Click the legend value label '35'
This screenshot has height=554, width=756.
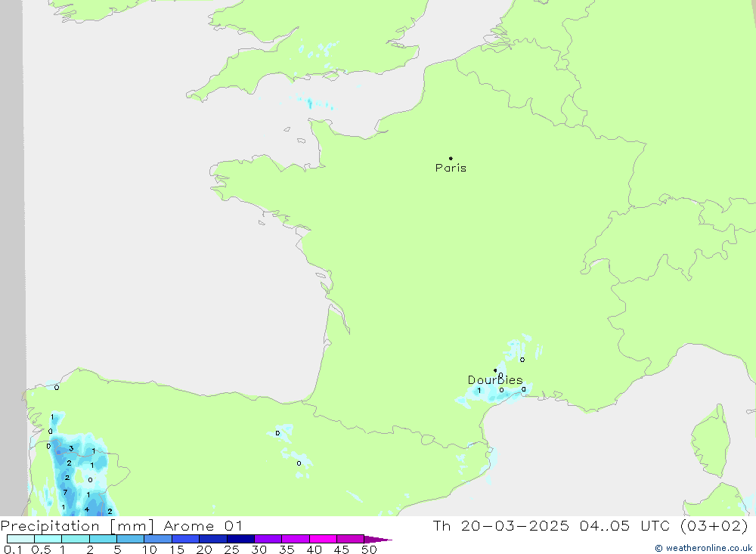pyautogui.click(x=287, y=549)
